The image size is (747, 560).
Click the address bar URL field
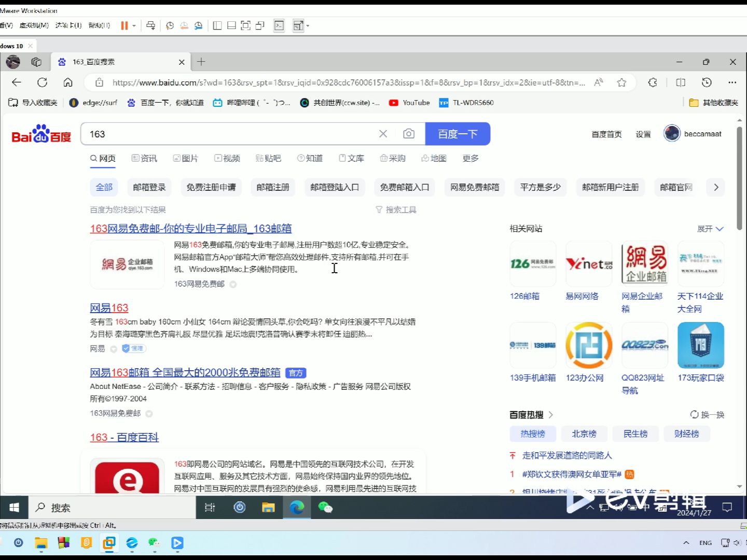click(349, 82)
